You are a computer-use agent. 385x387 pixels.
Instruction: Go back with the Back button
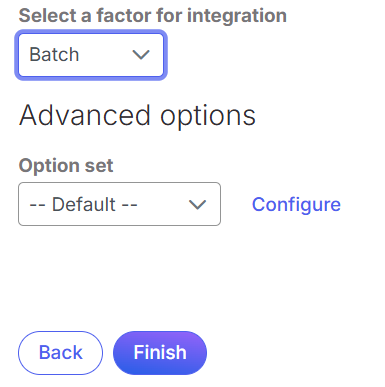(x=60, y=353)
